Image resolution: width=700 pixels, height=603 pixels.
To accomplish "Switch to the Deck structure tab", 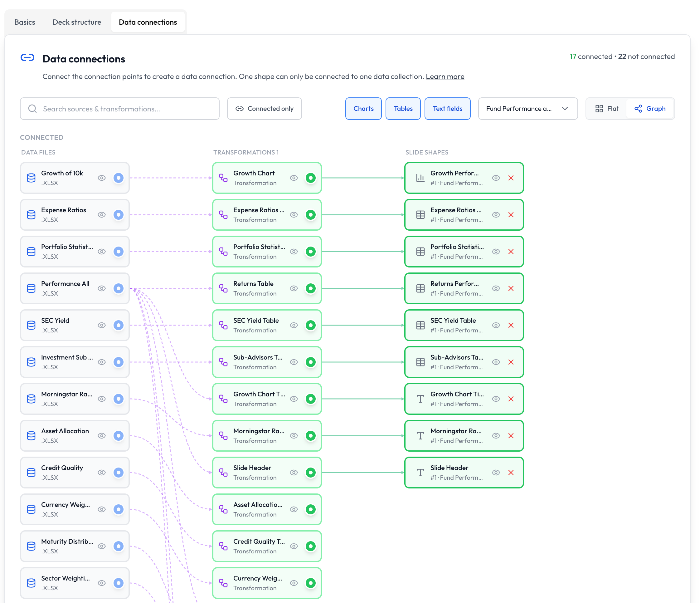I will coord(77,22).
